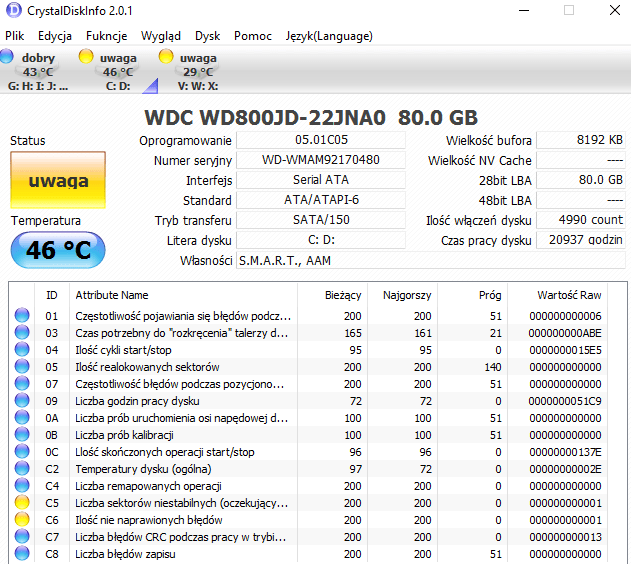The image size is (631, 564).
Task: Select the 'uwaga' 29 °C disk V: W: X:
Action: (x=198, y=72)
